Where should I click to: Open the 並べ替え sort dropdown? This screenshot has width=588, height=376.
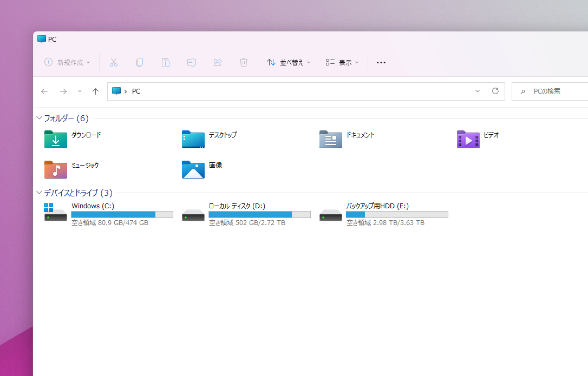coord(289,62)
